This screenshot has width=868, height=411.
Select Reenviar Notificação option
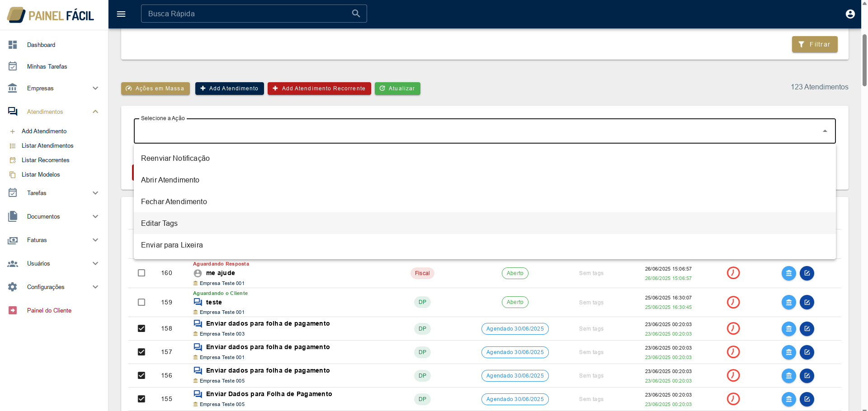(485, 158)
